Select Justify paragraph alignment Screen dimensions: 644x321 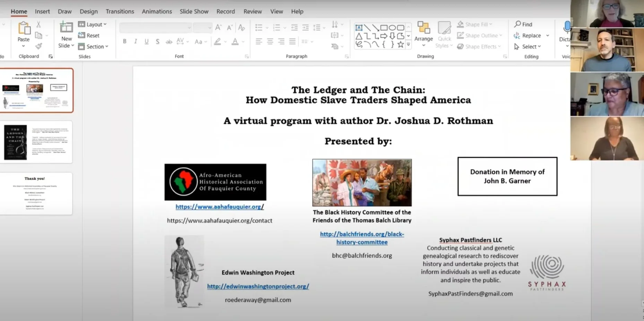click(x=292, y=42)
